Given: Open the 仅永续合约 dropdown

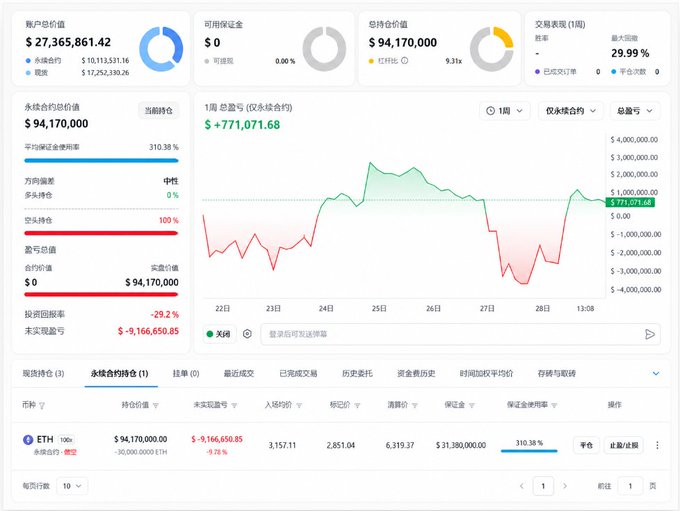Looking at the screenshot, I should pos(571,111).
